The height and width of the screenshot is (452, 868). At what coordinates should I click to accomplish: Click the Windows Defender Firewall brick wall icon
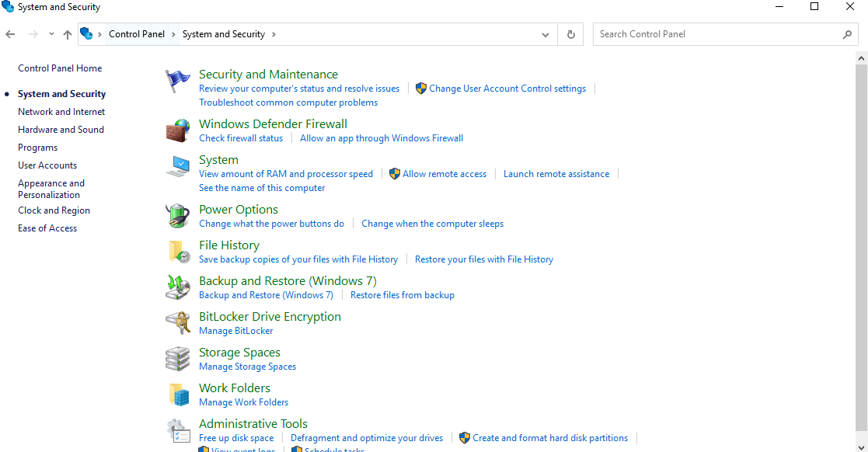(x=178, y=130)
